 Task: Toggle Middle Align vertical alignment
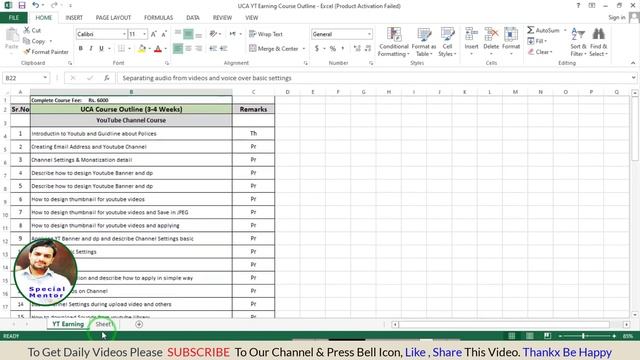tap(188, 34)
